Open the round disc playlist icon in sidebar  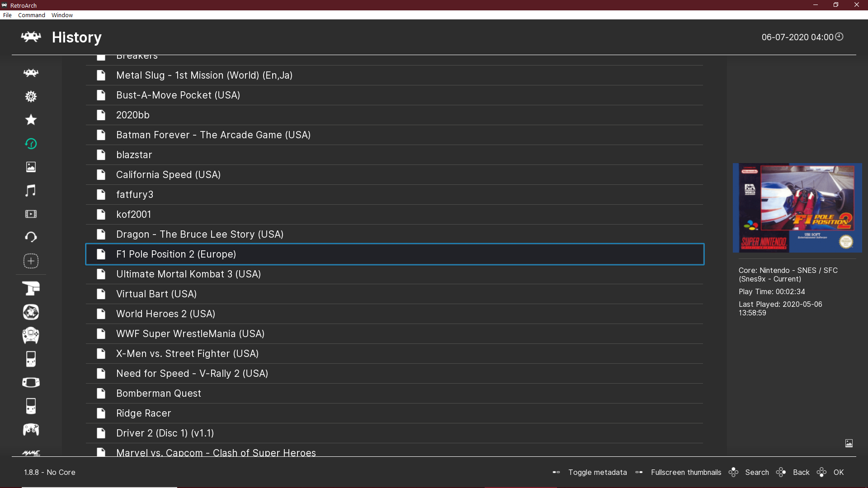click(31, 312)
